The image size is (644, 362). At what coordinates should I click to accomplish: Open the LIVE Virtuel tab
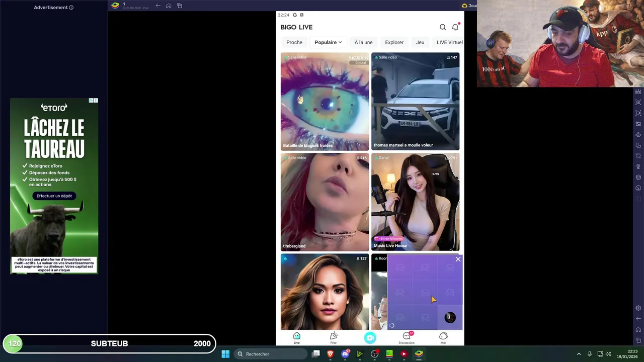point(449,42)
